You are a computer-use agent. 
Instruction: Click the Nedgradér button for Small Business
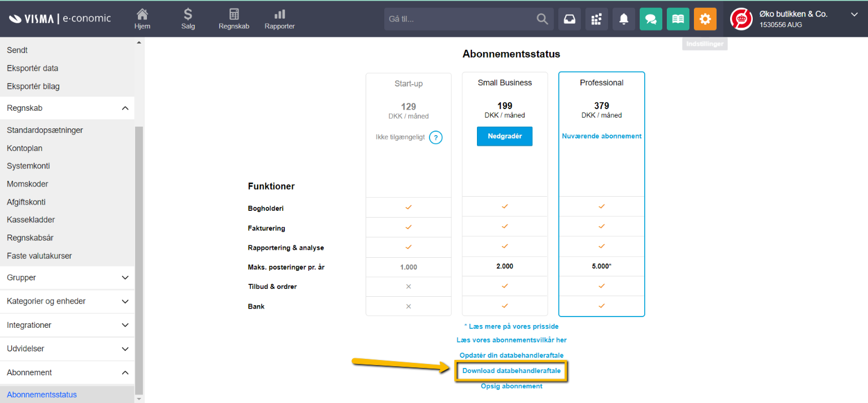pos(505,136)
